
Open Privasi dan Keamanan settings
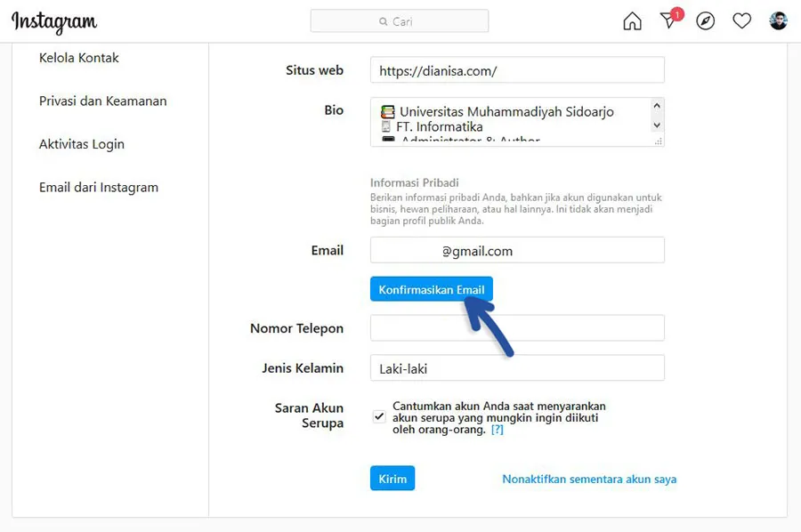(103, 101)
